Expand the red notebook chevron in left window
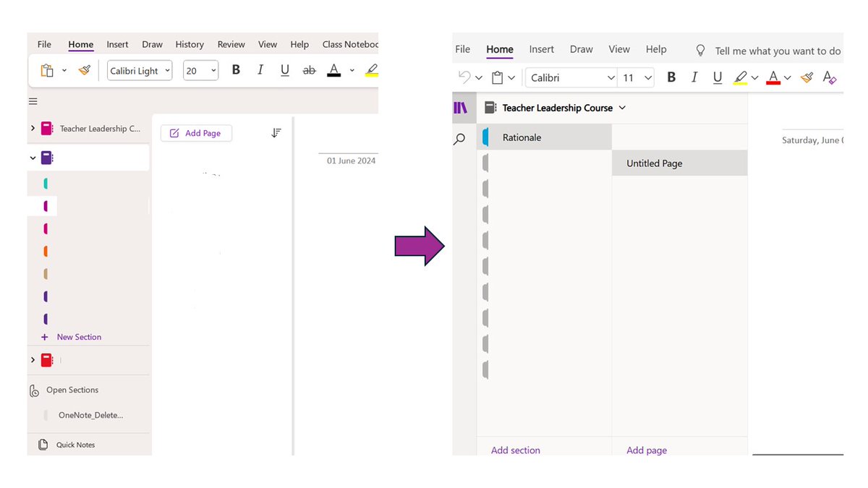Screen dimensions: 868x488 point(33,359)
